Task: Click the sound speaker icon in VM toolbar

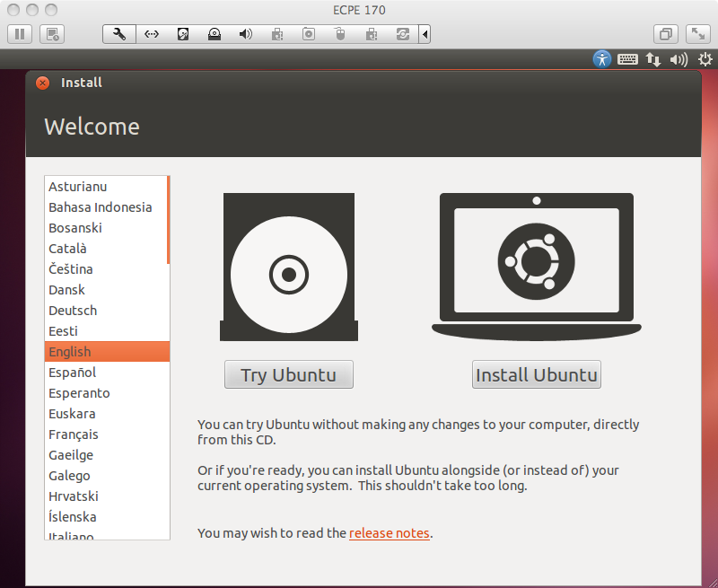Action: tap(245, 34)
